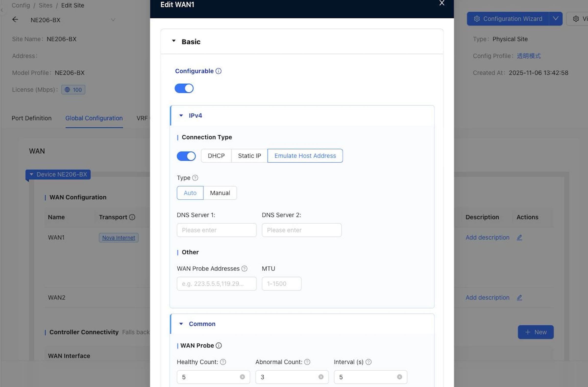The width and height of the screenshot is (588, 387).
Task: Clear the Interval value
Action: coord(400,377)
